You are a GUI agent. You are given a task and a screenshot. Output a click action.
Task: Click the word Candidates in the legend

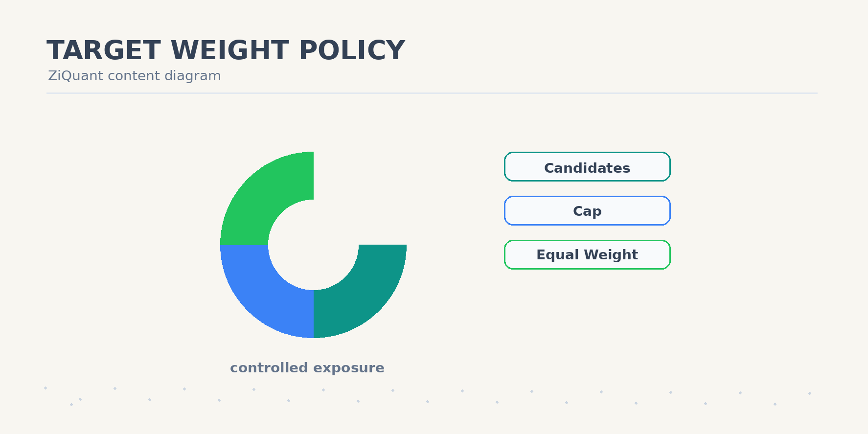587,168
